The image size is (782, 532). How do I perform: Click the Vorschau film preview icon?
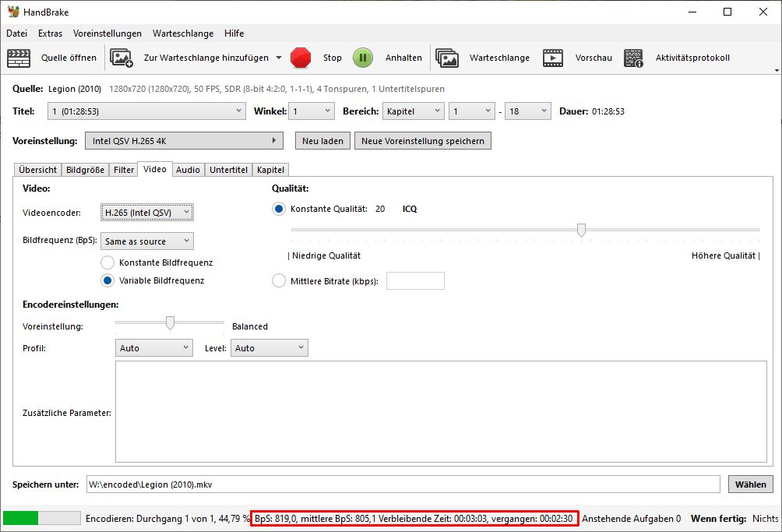pyautogui.click(x=552, y=58)
